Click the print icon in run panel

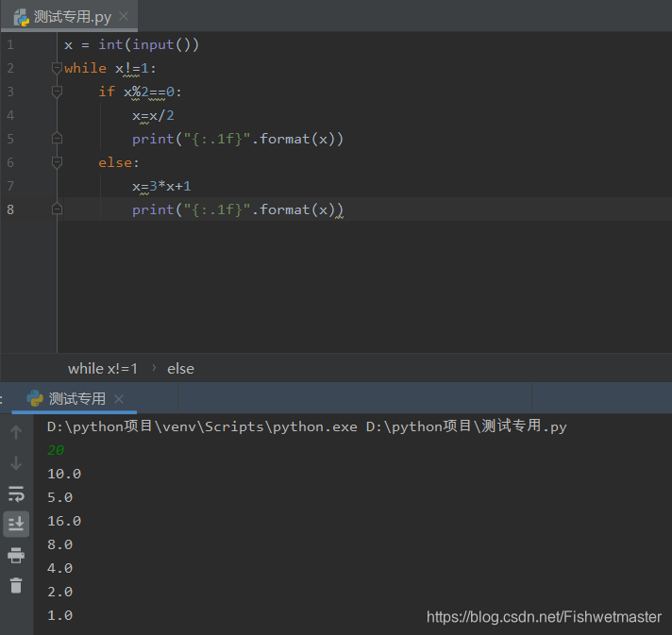(x=16, y=555)
